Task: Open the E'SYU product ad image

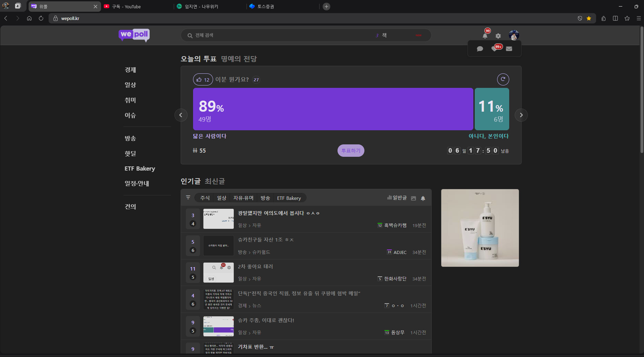Action: click(480, 228)
